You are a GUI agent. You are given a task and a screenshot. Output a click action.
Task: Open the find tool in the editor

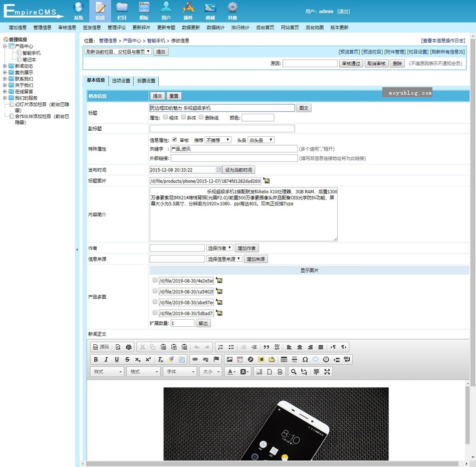[294, 372]
